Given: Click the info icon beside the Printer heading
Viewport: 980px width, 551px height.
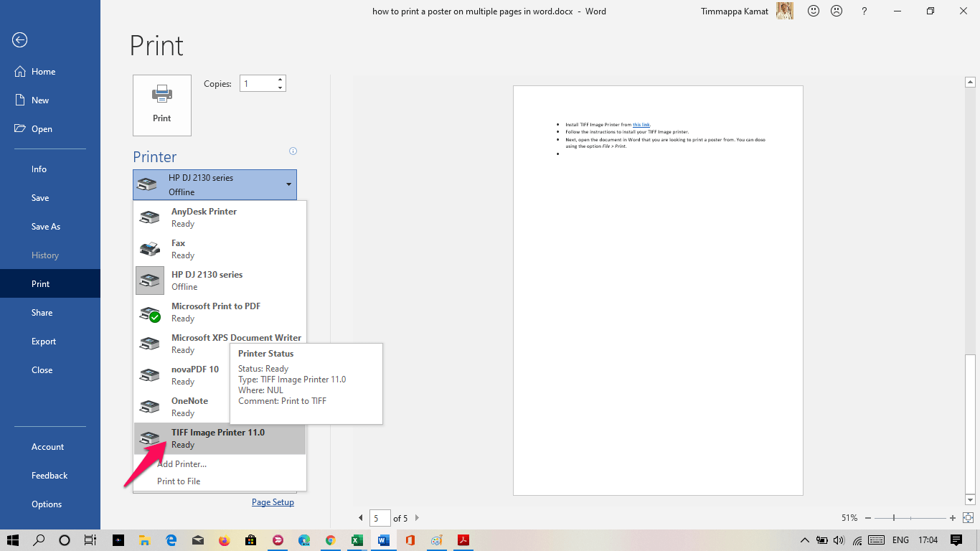Looking at the screenshot, I should point(293,151).
